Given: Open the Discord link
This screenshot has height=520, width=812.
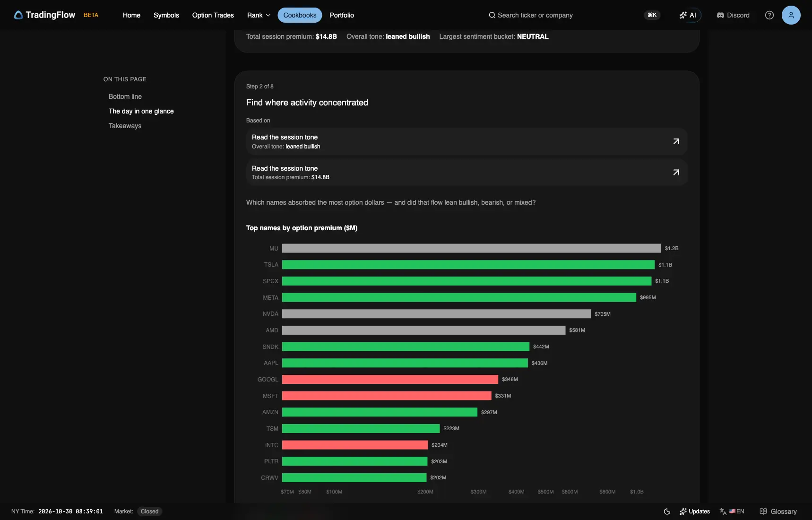Looking at the screenshot, I should pos(733,15).
